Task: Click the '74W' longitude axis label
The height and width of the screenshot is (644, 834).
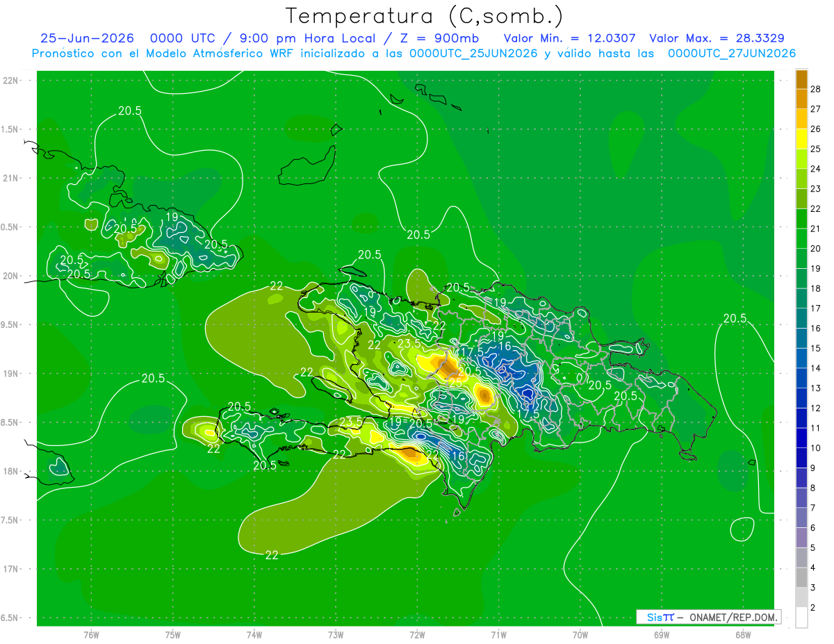Action: pos(254,634)
